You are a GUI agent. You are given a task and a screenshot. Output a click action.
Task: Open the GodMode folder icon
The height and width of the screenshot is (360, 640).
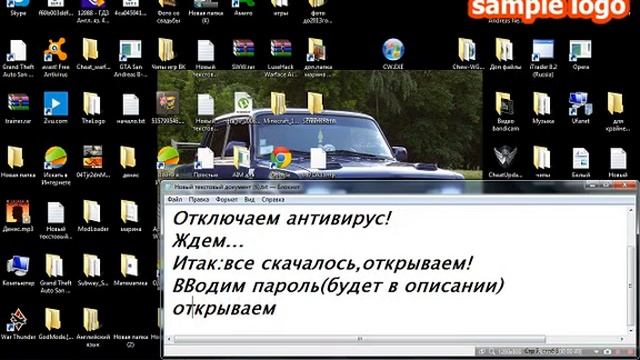pos(53,319)
